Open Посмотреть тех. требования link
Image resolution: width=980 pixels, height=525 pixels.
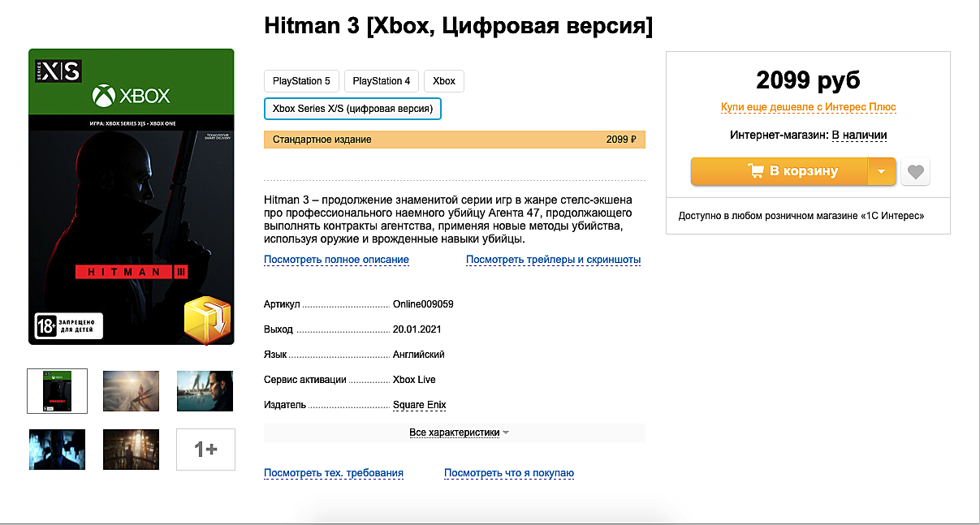[334, 473]
